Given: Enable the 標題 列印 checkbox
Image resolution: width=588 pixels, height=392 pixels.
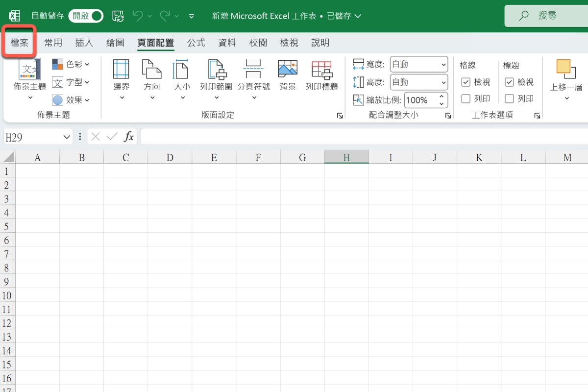Looking at the screenshot, I should click(x=509, y=99).
